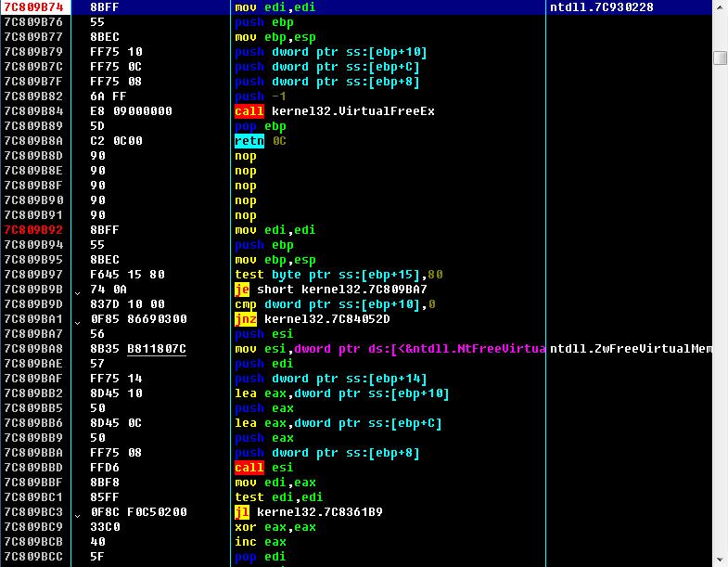Select hex bytes C2 0C00
728x567 pixels.
(x=116, y=141)
